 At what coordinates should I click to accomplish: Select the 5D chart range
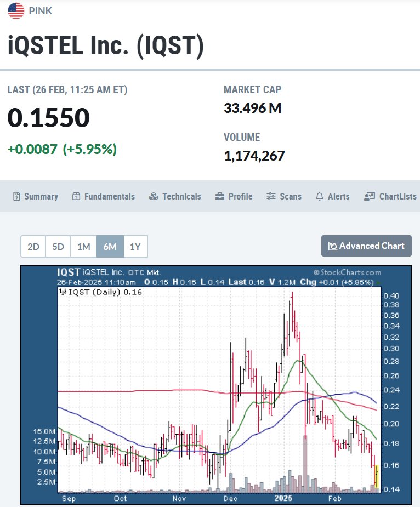coord(58,247)
